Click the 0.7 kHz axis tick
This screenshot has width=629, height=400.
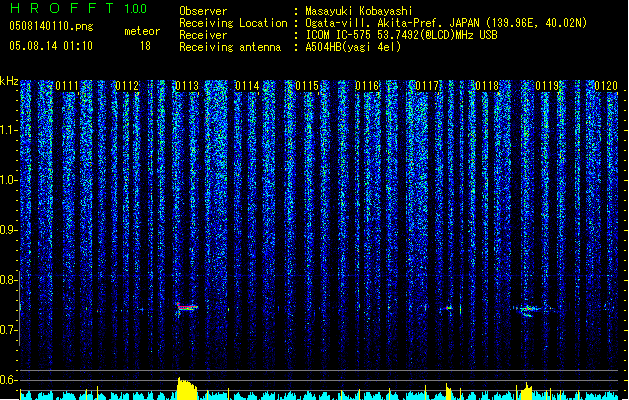point(9,330)
